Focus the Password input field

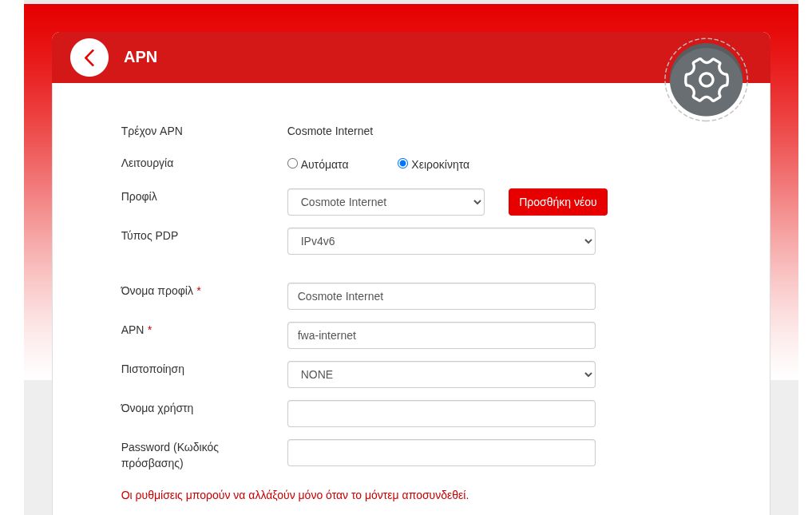pyautogui.click(x=441, y=453)
